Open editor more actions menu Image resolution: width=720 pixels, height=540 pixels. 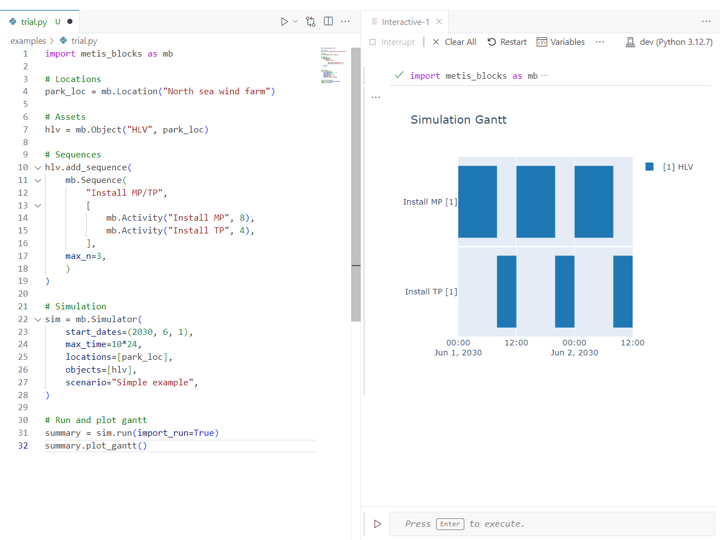tap(345, 22)
